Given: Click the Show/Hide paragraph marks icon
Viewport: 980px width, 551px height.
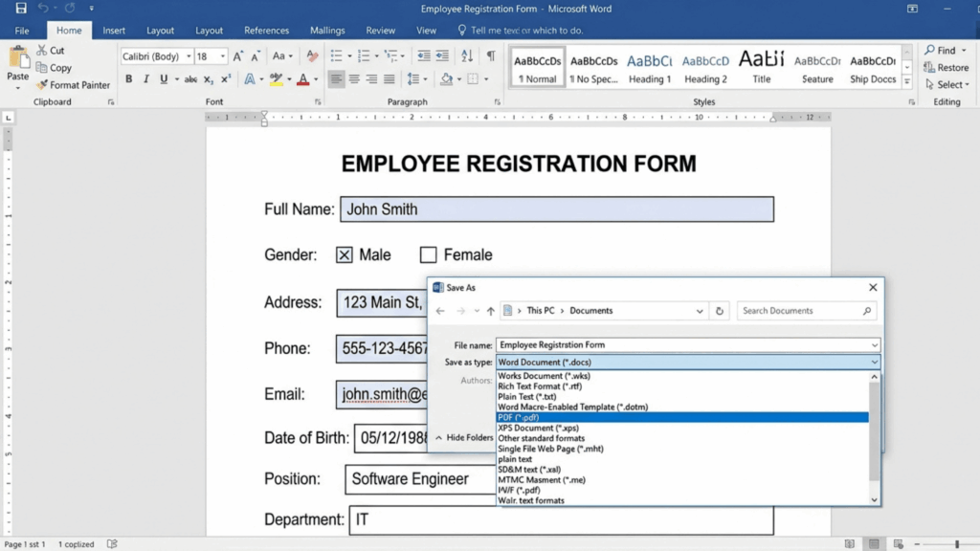Looking at the screenshot, I should (x=492, y=55).
